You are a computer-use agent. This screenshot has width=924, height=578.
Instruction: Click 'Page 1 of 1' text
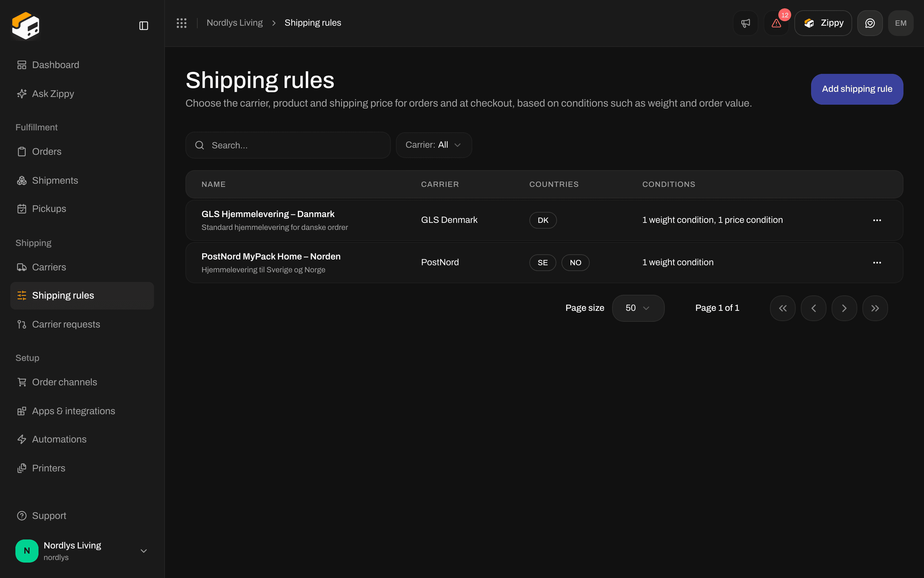point(717,308)
